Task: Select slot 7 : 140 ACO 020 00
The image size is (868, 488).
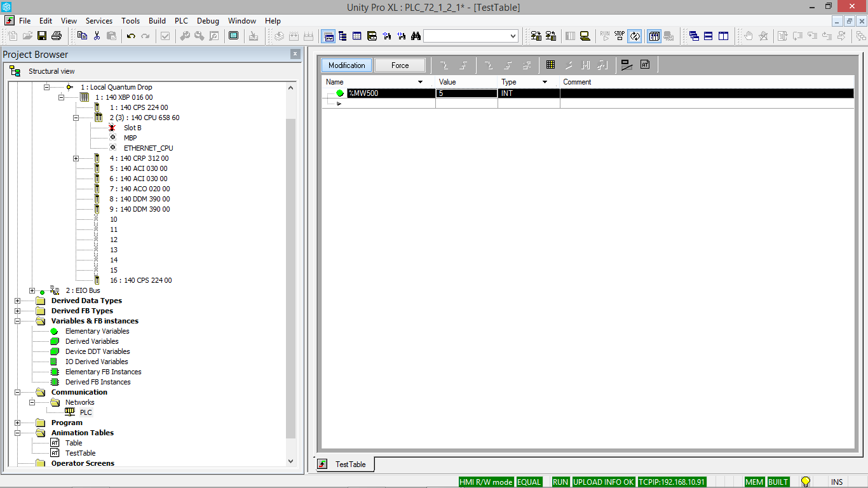Action: click(x=140, y=189)
